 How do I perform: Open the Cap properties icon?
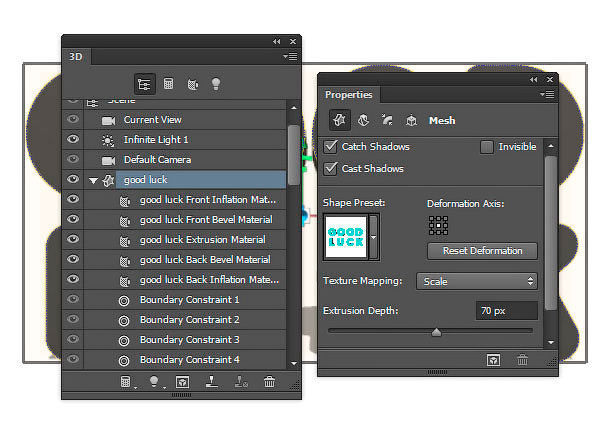387,120
